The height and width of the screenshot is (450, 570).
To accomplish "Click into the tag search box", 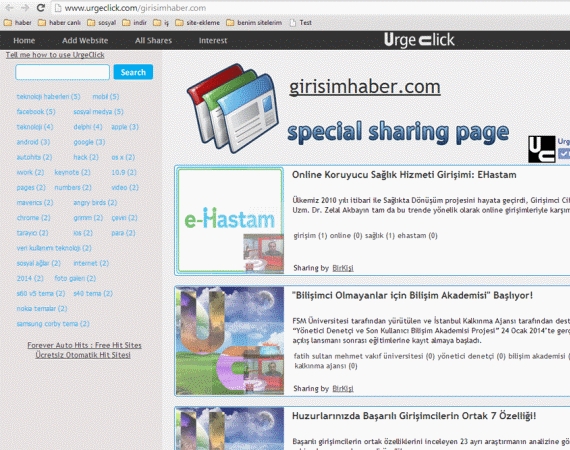I will (x=62, y=72).
